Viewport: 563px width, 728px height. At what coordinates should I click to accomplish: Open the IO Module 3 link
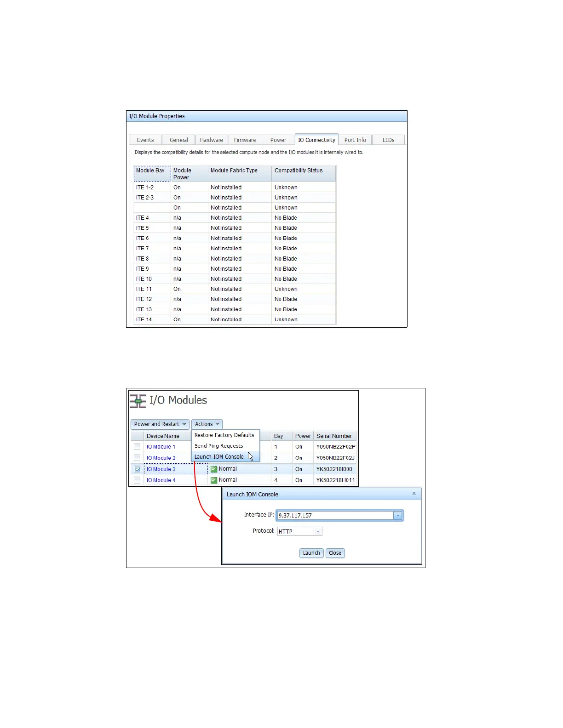click(x=161, y=469)
